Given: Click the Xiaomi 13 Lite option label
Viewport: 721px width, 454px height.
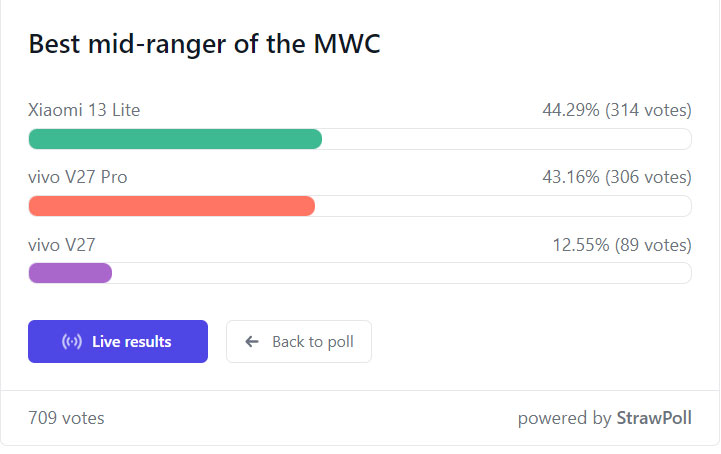Looking at the screenshot, I should pos(84,110).
